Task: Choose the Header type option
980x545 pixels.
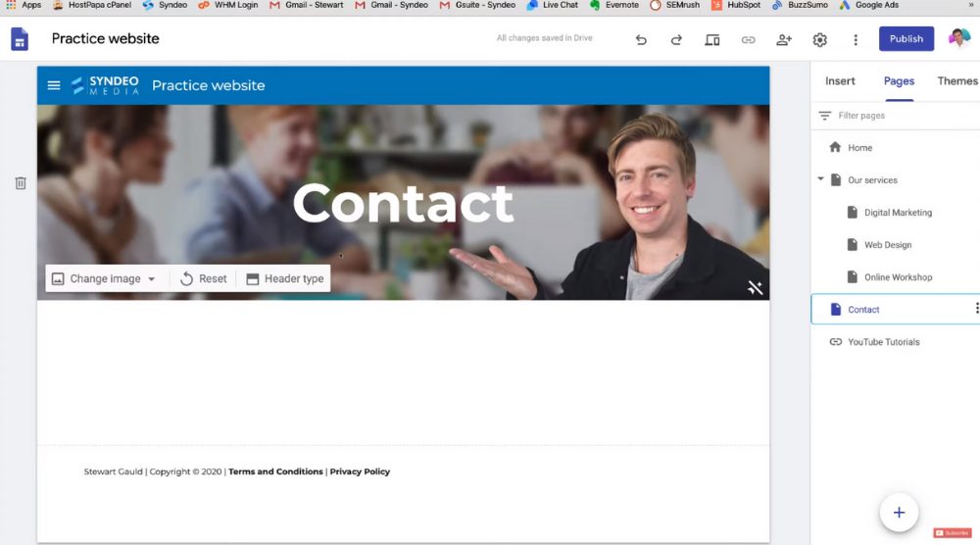Action: pos(285,278)
